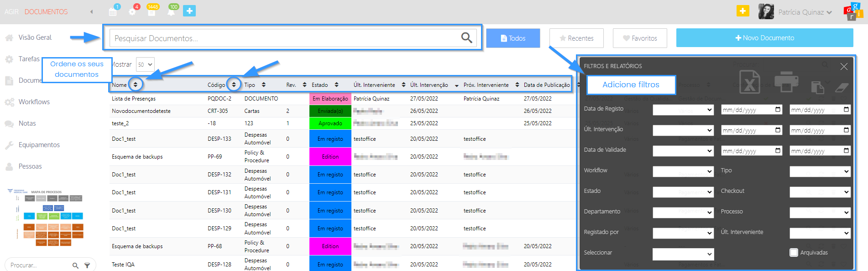Open the Data de Validade period dropdown
This screenshot has height=271, width=868.
click(683, 150)
